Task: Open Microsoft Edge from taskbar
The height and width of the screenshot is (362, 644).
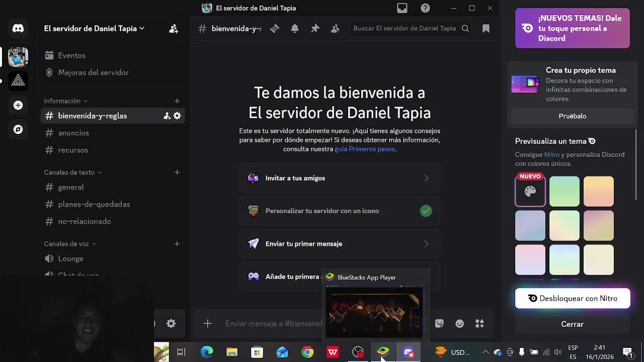Action: 207,352
